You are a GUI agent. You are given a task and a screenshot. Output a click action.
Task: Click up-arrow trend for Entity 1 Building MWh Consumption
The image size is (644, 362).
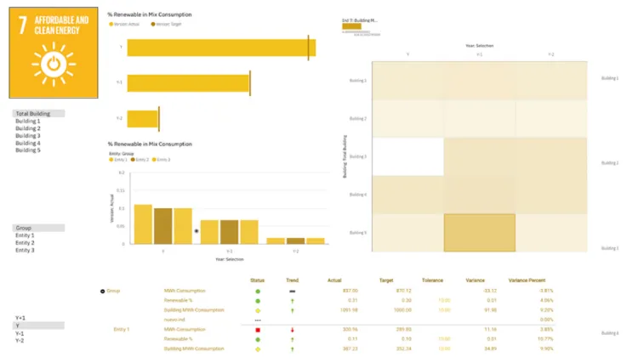point(293,349)
